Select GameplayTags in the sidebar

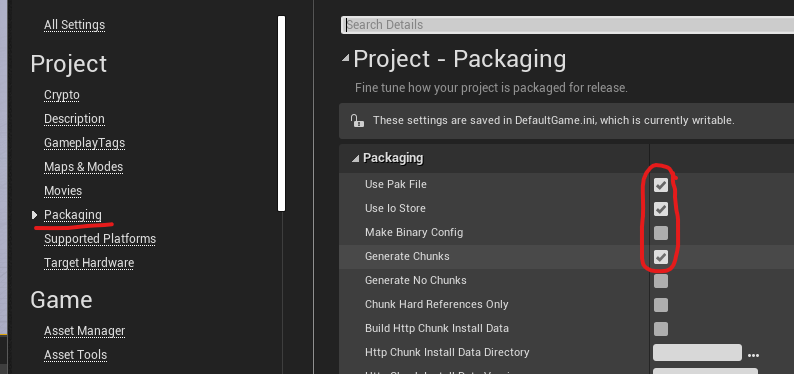pos(84,143)
